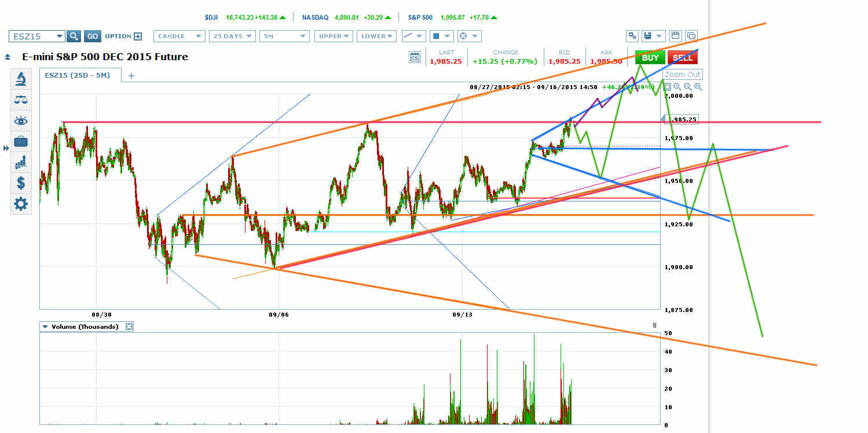Image resolution: width=868 pixels, height=433 pixels.
Task: Click the BID price value
Action: [x=565, y=61]
